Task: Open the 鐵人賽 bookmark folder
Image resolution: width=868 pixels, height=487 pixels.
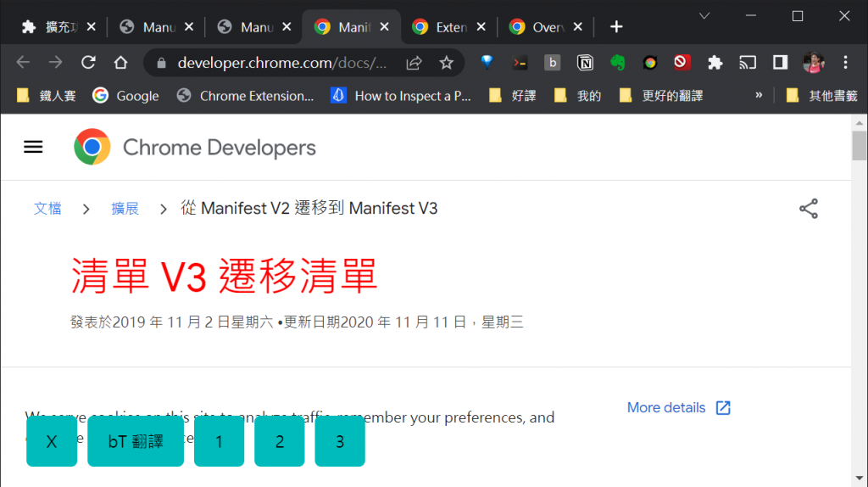Action: pyautogui.click(x=47, y=96)
